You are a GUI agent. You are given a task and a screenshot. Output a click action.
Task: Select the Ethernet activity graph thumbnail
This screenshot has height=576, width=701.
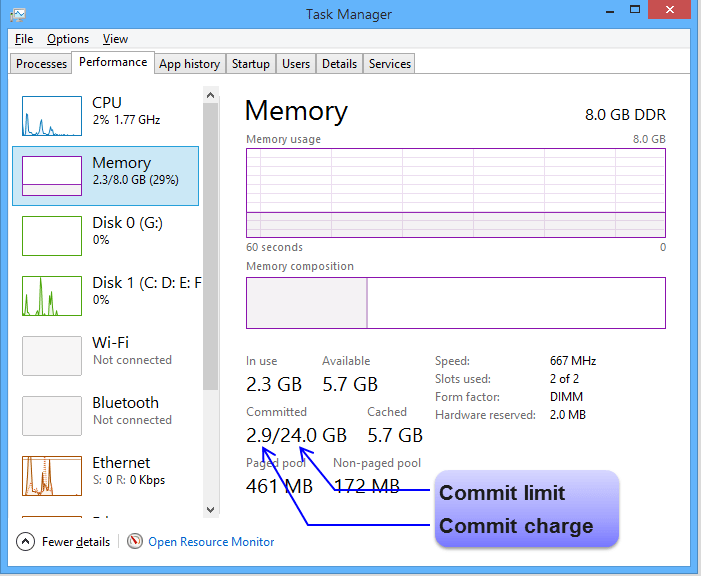coord(52,476)
